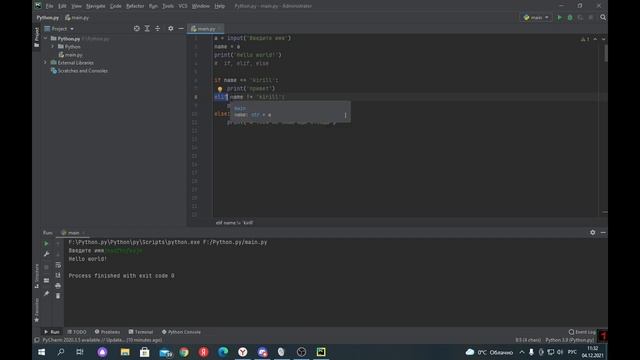Screen dimensions: 640x360
Task: Open the Navigate menu
Action: (96, 6)
